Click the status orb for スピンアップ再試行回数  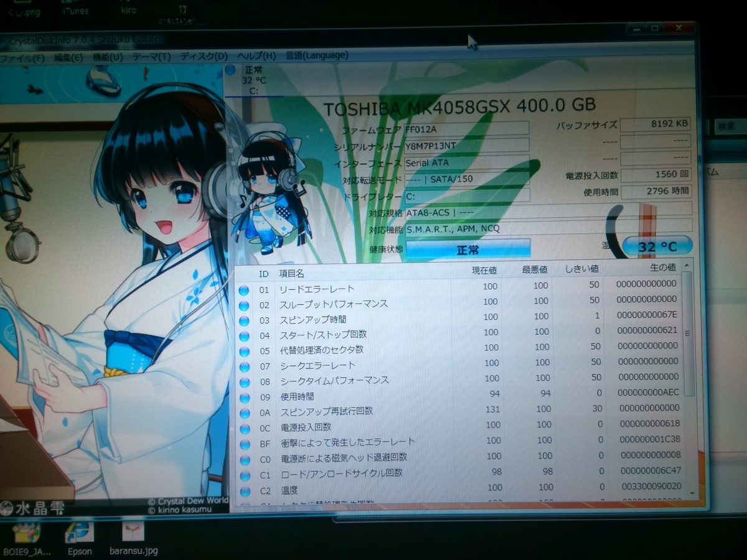[x=243, y=413]
